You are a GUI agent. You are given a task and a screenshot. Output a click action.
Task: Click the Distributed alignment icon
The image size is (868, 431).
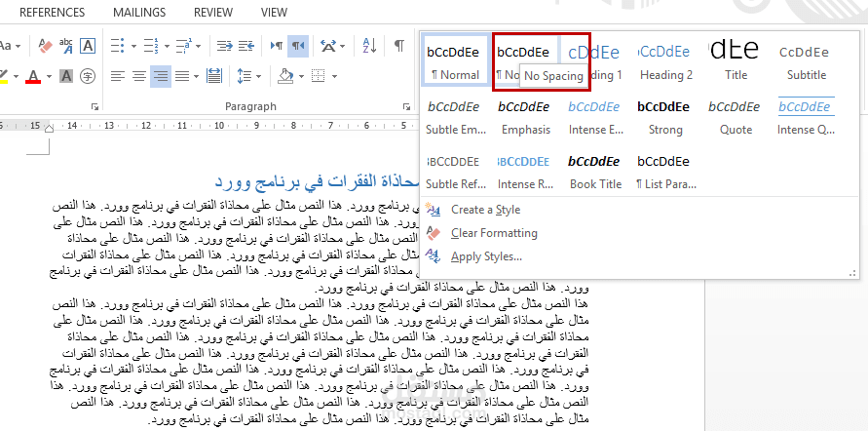[214, 76]
